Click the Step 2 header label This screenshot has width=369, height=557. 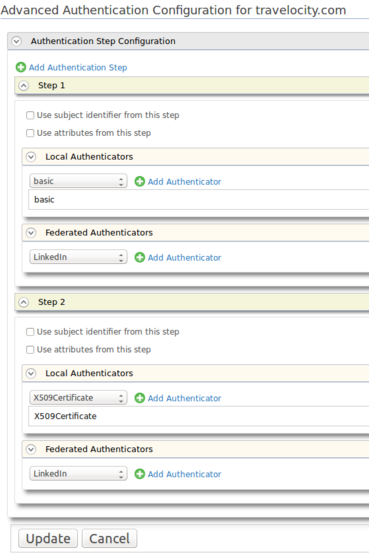pyautogui.click(x=51, y=302)
